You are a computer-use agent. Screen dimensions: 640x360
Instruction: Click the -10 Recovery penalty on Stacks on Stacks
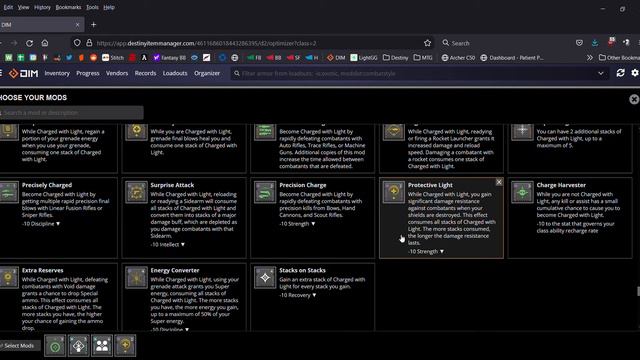[x=298, y=295]
